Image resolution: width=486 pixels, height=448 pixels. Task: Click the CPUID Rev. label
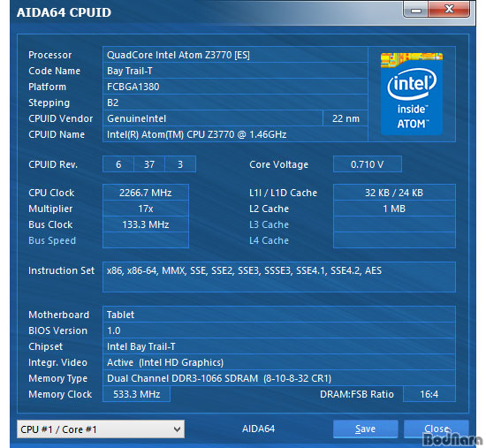point(53,164)
